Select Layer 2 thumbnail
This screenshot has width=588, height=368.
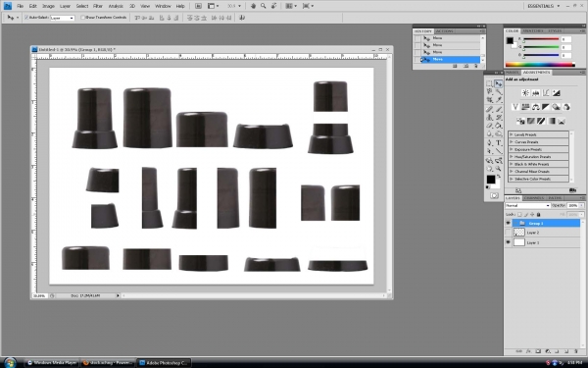(519, 233)
